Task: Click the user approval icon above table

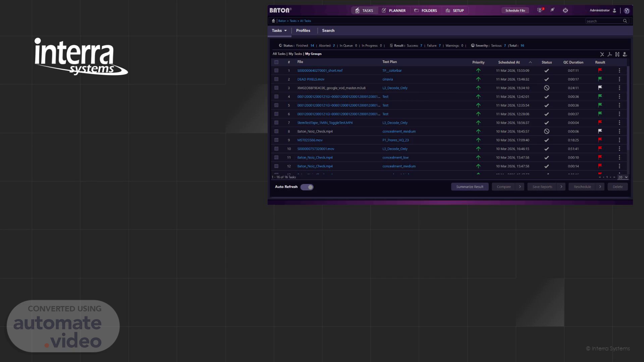Action: tap(625, 54)
